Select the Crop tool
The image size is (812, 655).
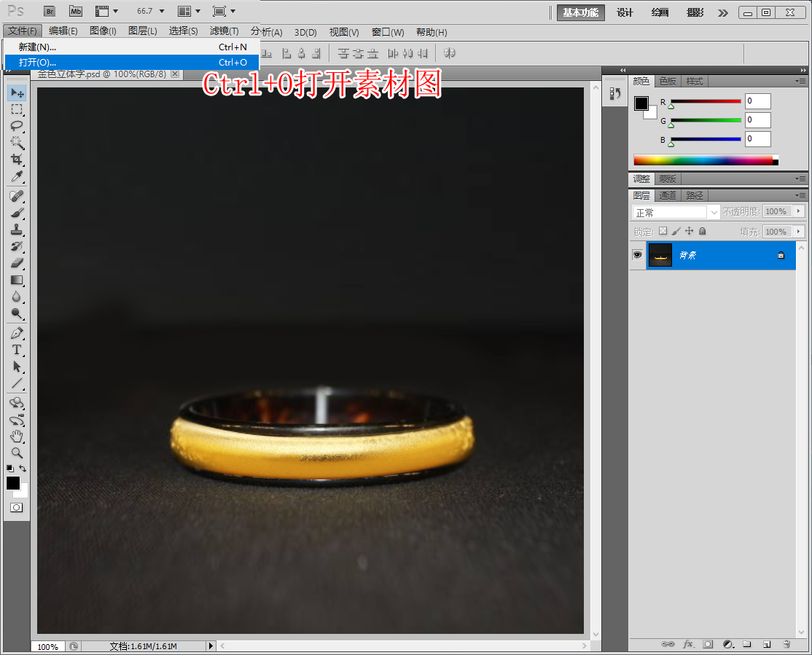point(17,159)
